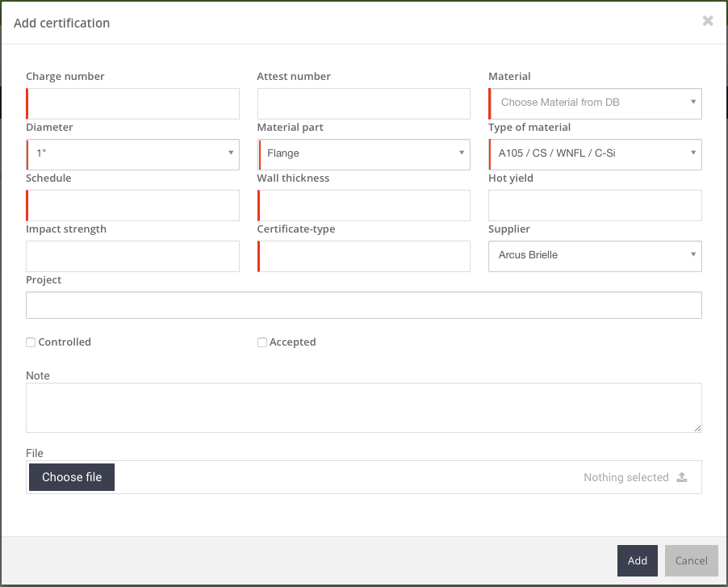Enable the Accepted checkbox

pyautogui.click(x=262, y=342)
